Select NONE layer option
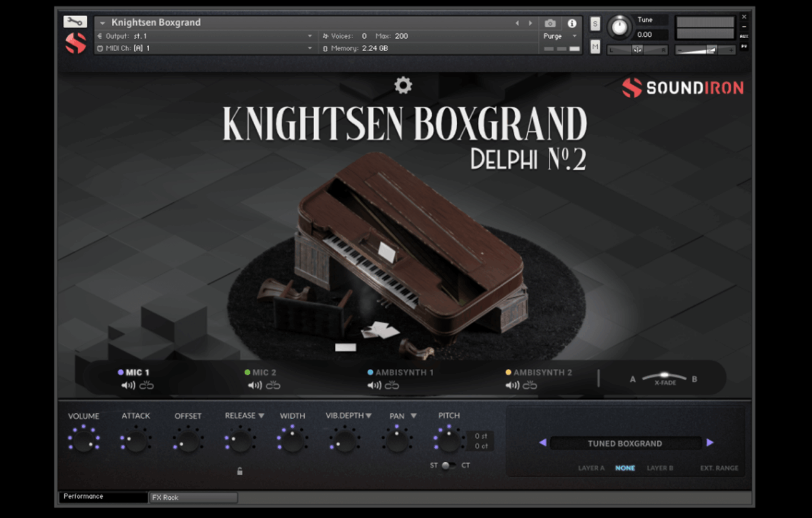Image resolution: width=812 pixels, height=518 pixels. (x=625, y=468)
